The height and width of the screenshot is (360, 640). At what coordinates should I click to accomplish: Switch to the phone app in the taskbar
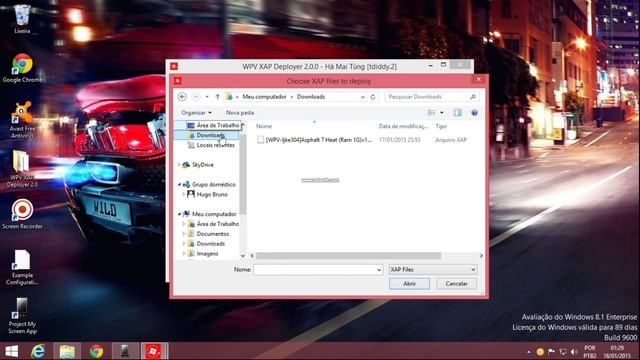pos(125,351)
